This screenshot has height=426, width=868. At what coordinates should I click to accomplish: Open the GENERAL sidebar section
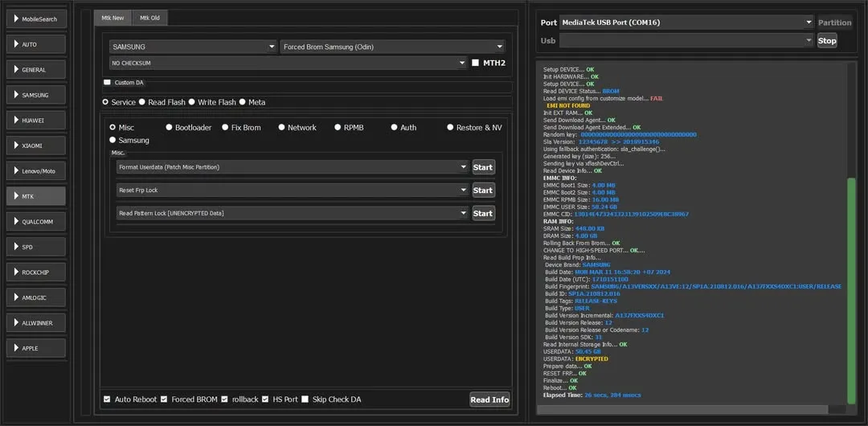pos(36,70)
